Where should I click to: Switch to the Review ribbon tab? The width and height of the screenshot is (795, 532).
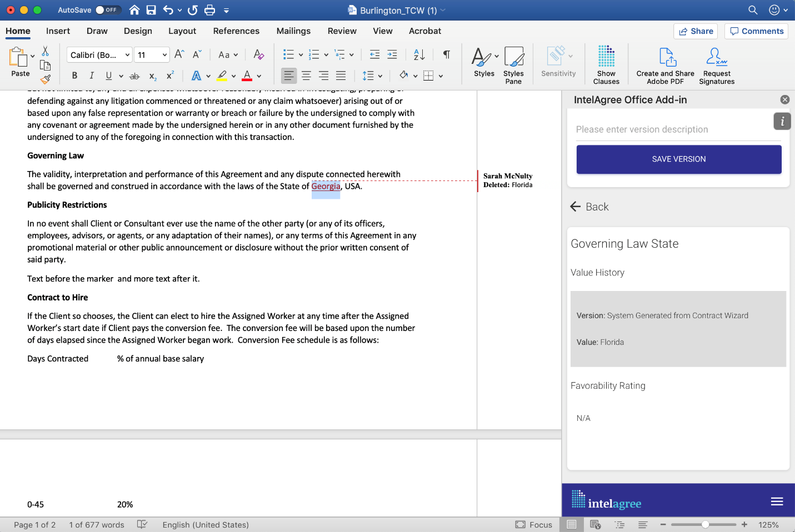tap(342, 31)
